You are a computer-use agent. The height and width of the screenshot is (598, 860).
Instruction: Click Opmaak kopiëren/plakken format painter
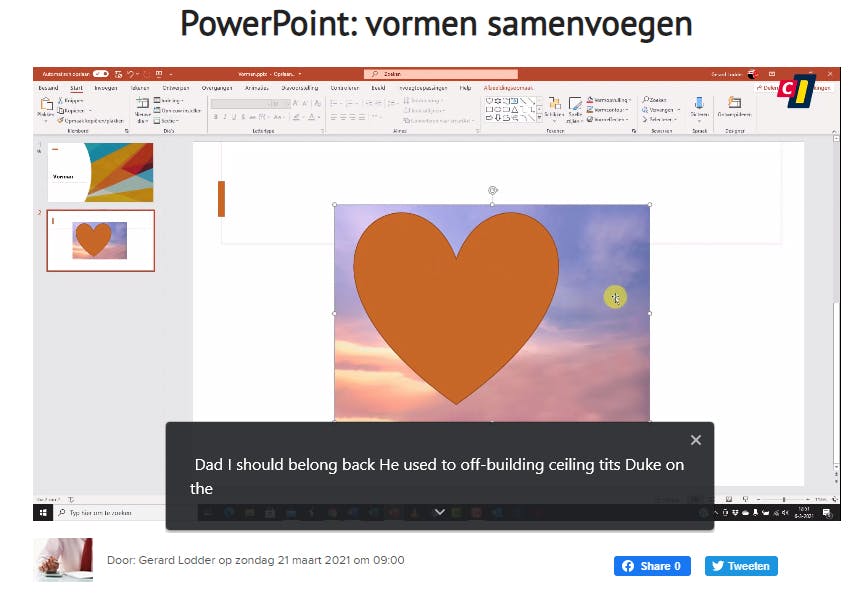(90, 121)
